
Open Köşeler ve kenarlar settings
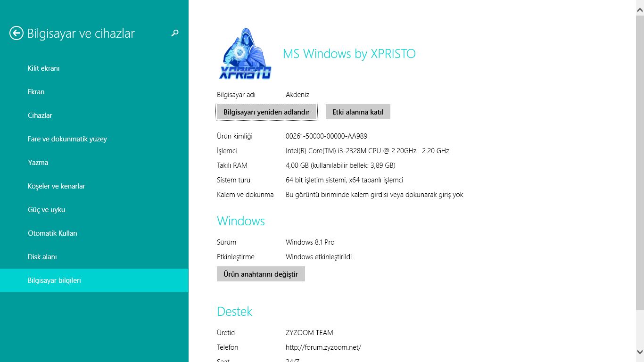point(94,186)
